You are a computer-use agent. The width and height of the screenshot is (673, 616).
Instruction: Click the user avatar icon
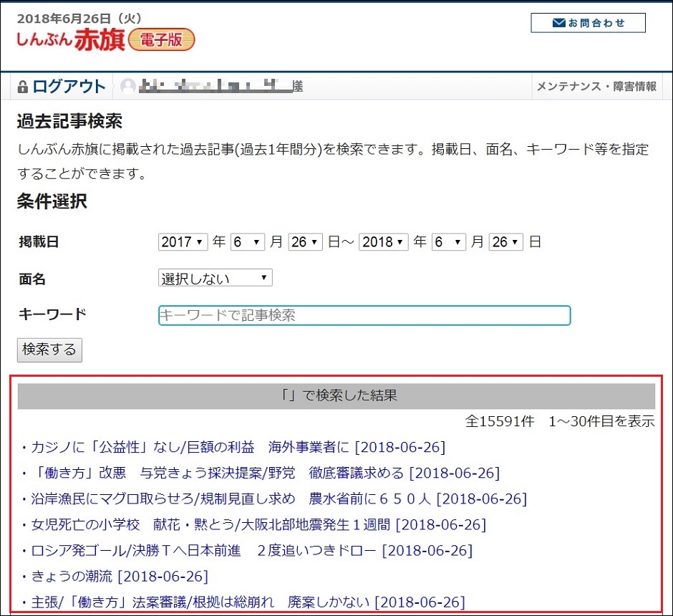(128, 87)
